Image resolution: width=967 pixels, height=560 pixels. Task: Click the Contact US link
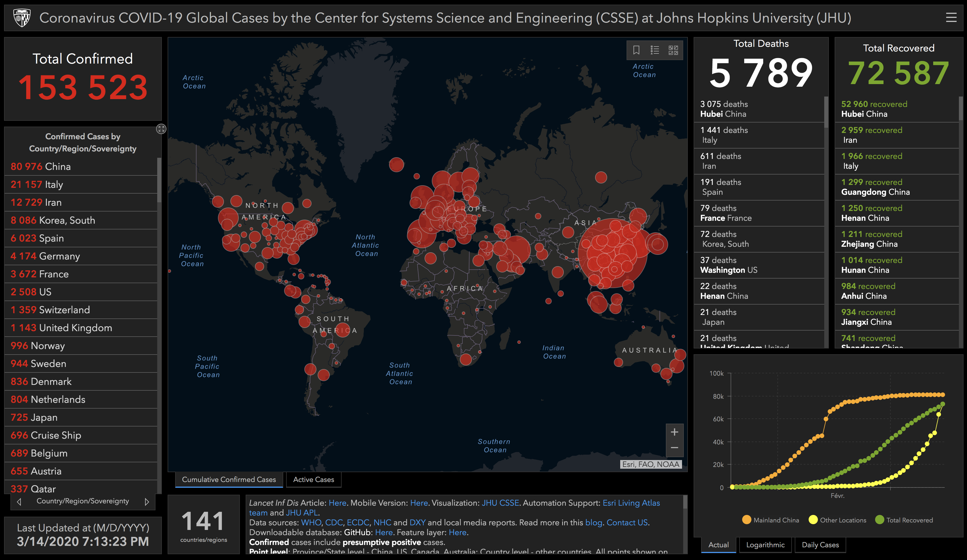pyautogui.click(x=627, y=523)
